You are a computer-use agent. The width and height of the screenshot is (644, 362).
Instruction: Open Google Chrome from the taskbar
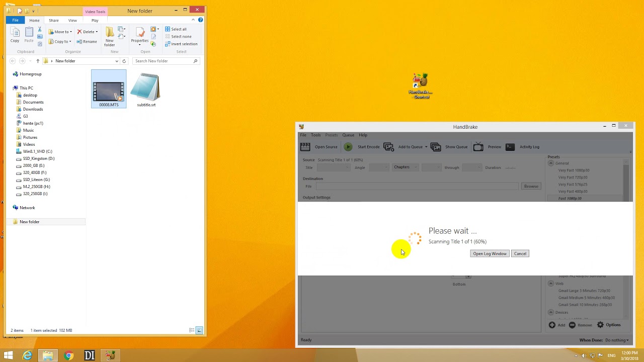coord(68,356)
